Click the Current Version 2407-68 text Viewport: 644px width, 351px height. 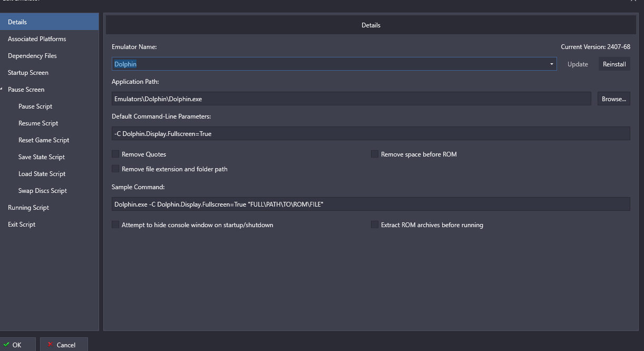click(596, 47)
